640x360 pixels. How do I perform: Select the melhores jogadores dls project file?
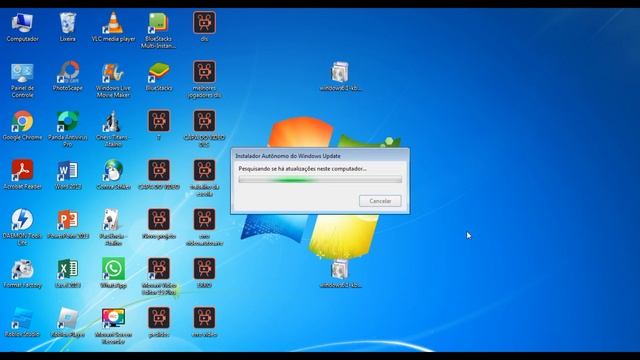coord(204,80)
